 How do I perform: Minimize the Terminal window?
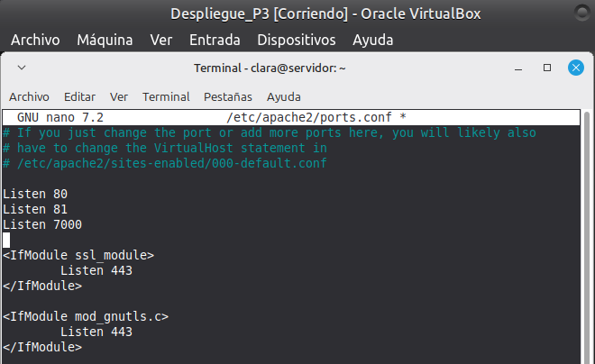(518, 68)
